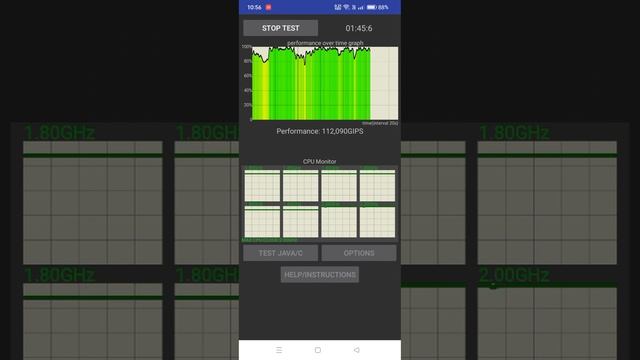Tap the TEST JAVA/C button
640x360 pixels.
pos(280,253)
